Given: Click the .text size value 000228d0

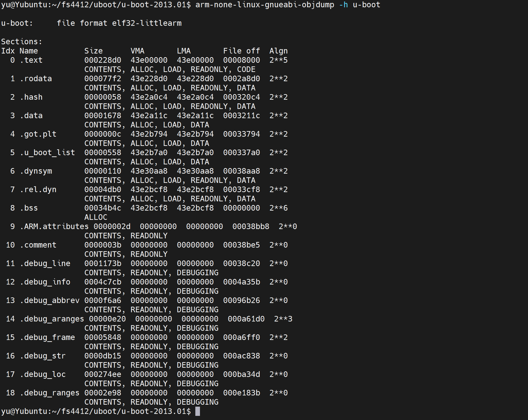Looking at the screenshot, I should pyautogui.click(x=103, y=60).
